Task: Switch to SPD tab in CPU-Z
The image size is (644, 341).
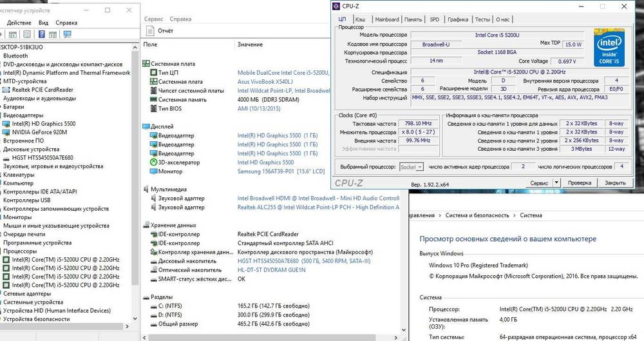Action: click(434, 19)
